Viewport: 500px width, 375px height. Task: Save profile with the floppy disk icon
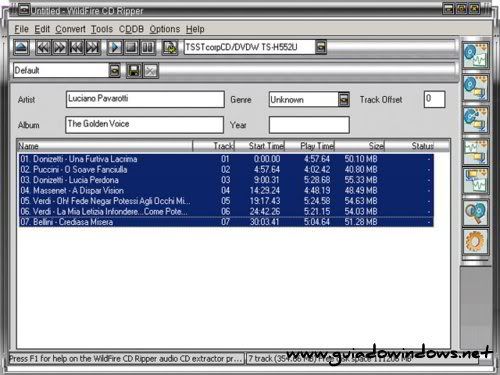pyautogui.click(x=134, y=70)
